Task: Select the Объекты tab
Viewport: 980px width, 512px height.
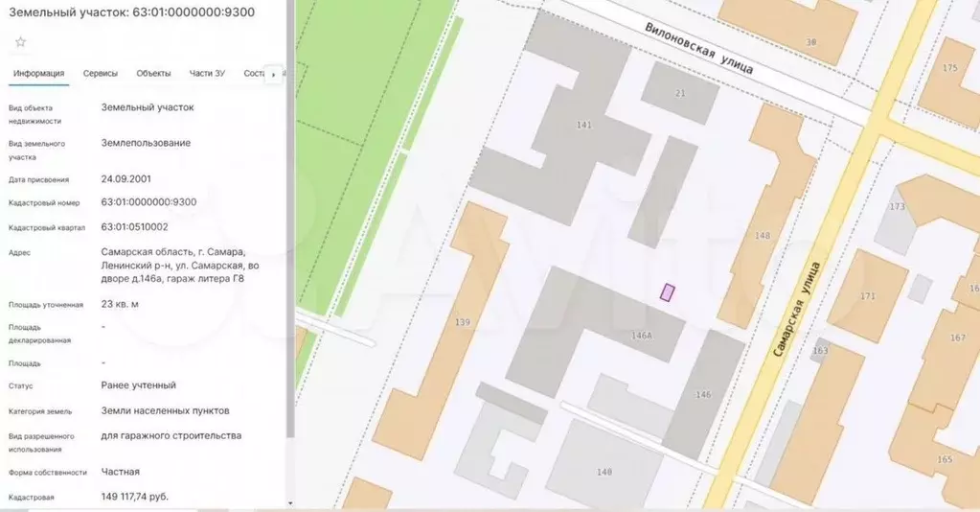Action: point(153,74)
